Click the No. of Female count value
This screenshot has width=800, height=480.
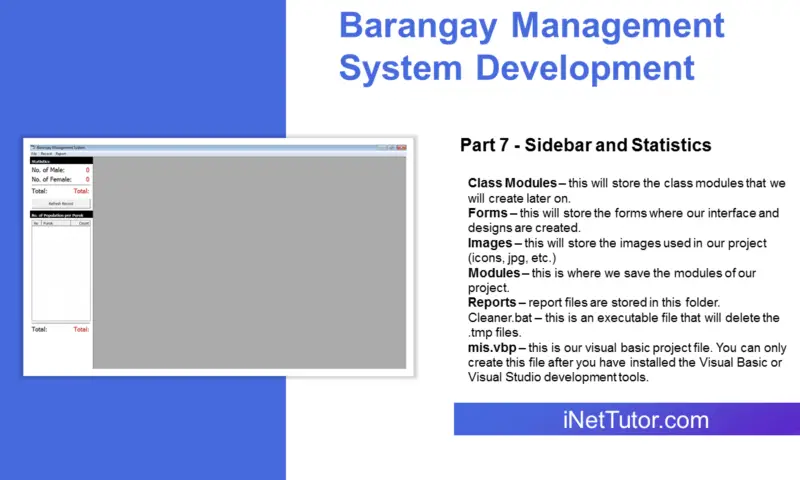(x=87, y=179)
